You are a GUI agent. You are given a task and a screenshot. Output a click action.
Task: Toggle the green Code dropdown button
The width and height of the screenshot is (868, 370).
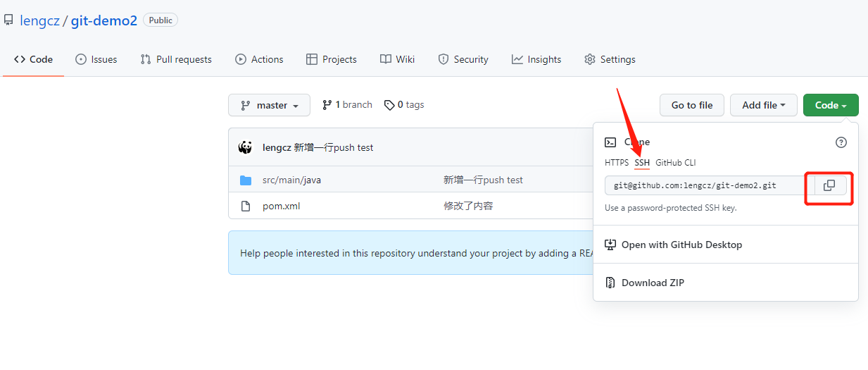tap(831, 105)
